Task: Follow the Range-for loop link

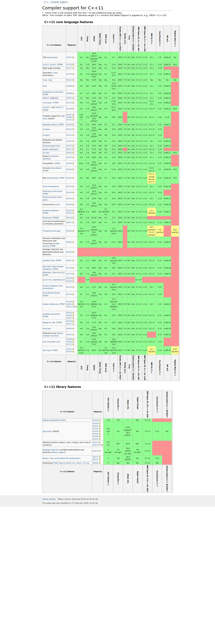Action: pyautogui.click(x=49, y=323)
